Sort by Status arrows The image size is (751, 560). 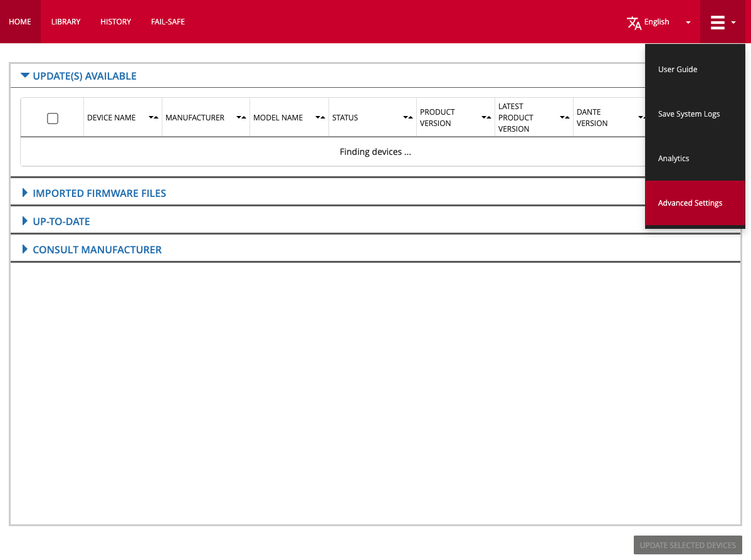click(x=408, y=117)
